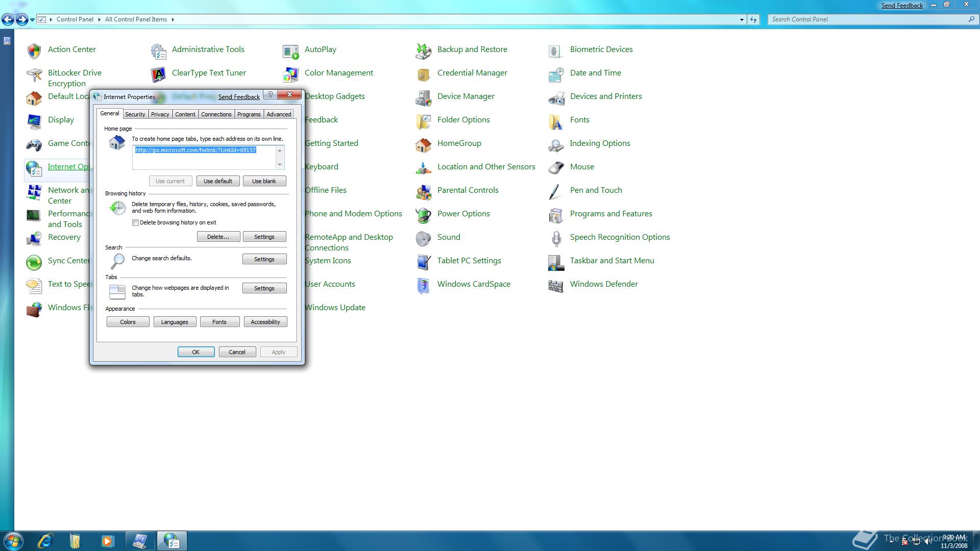Click the Windows Update link

[x=335, y=308]
